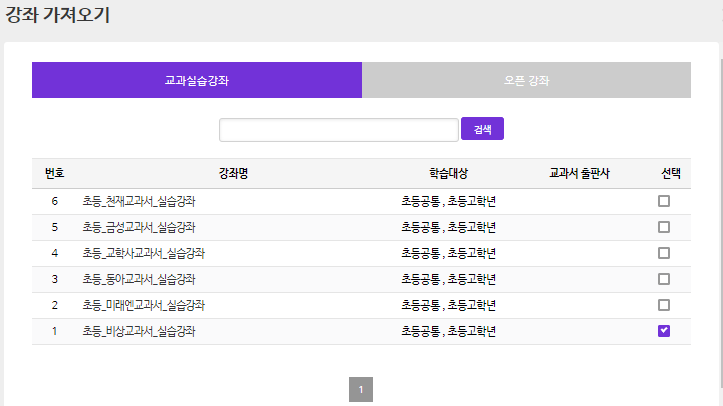Viewport: 723px width, 406px height.
Task: Click the 선택 column header
Action: click(x=671, y=173)
